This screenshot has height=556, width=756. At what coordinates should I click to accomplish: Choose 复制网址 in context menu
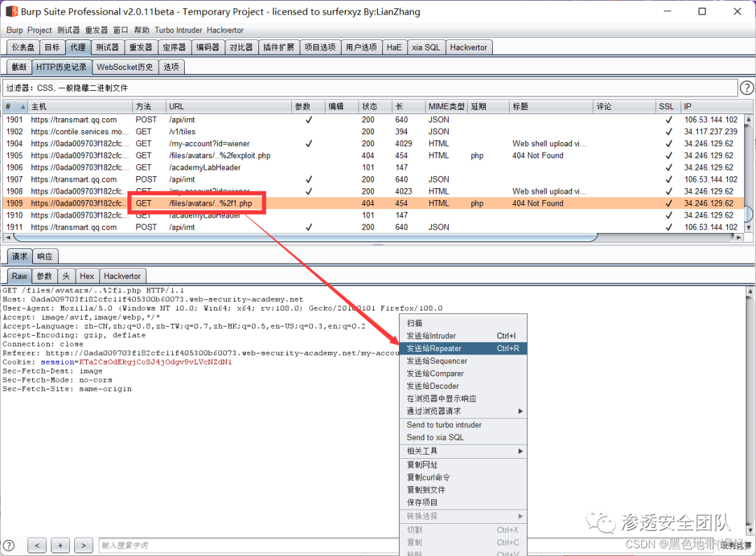pyautogui.click(x=463, y=465)
